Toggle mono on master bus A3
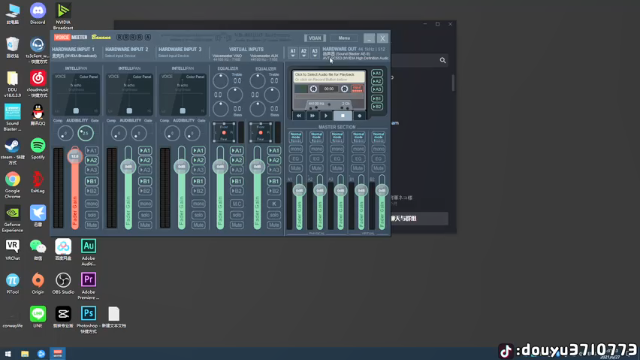640x360 pixels. [337, 149]
